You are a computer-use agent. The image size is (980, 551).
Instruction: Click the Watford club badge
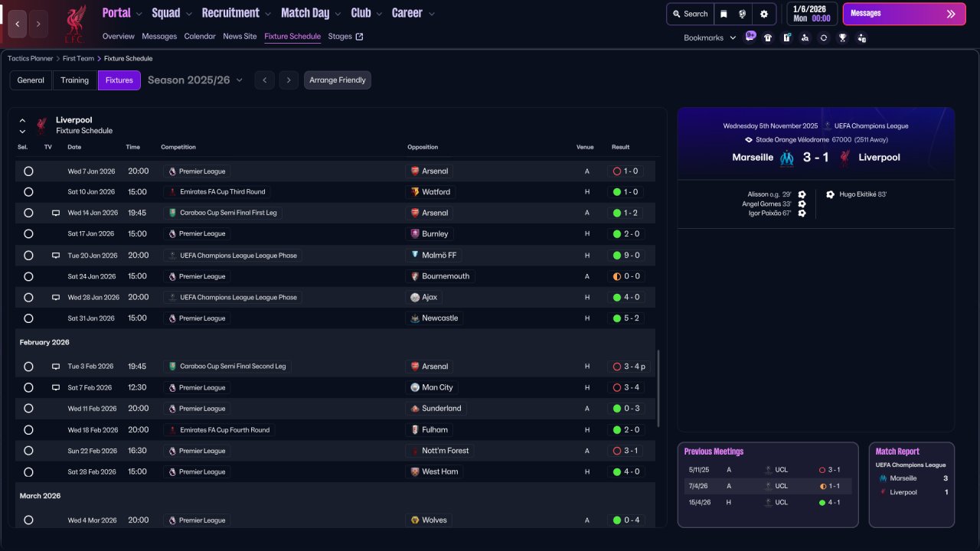pyautogui.click(x=415, y=192)
